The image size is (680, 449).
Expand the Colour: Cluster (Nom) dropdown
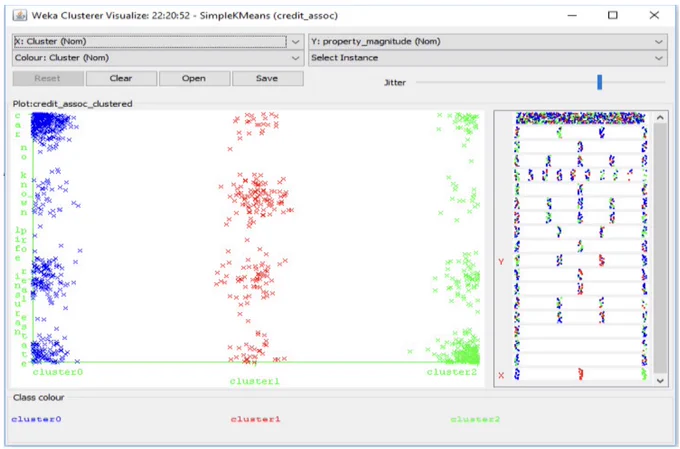click(157, 58)
